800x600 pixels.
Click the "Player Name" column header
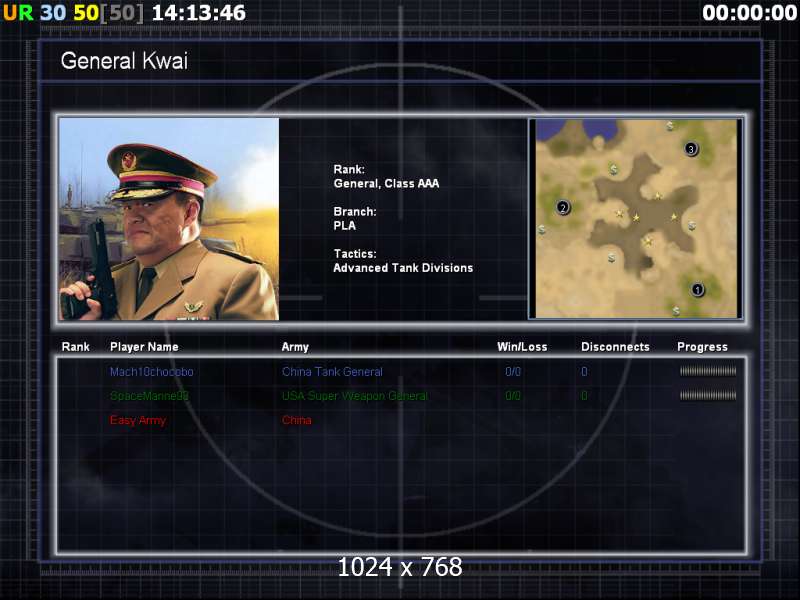pyautogui.click(x=144, y=347)
